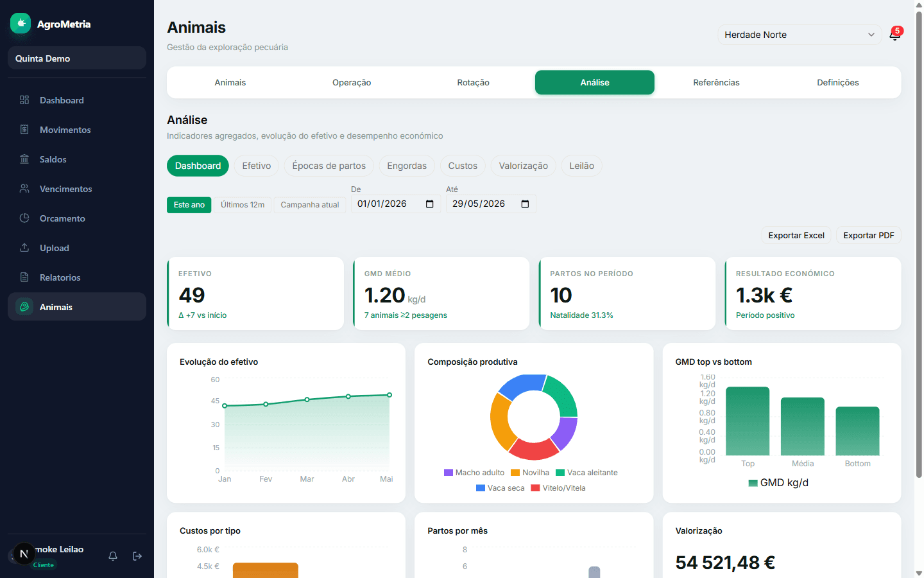Click the N user avatar
Image resolution: width=924 pixels, height=578 pixels.
point(24,554)
